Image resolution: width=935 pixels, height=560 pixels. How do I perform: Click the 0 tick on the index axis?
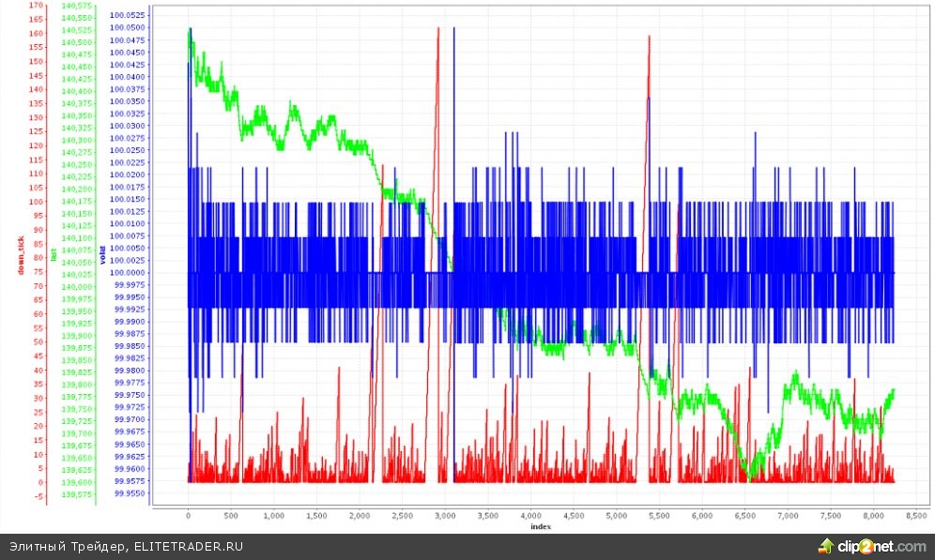pos(189,516)
